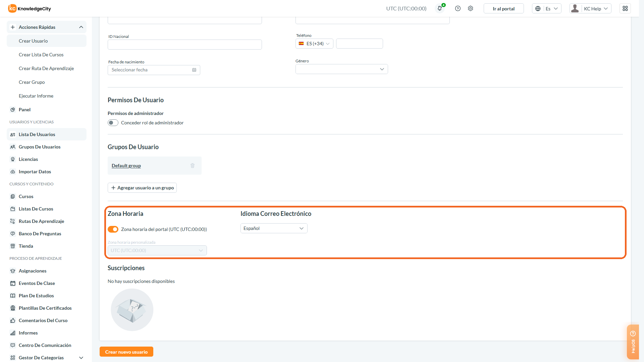The width and height of the screenshot is (644, 362).
Task: Click the Panel sidebar icon
Action: pyautogui.click(x=13, y=110)
